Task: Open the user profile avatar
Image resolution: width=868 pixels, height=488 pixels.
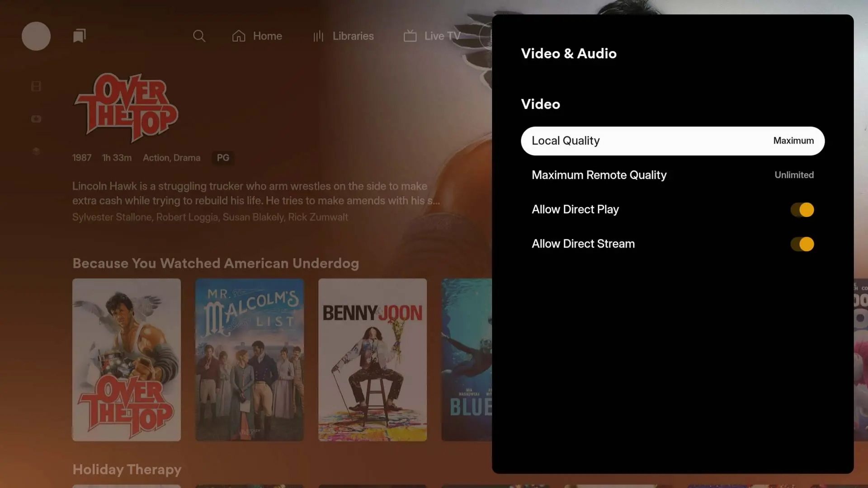Action: [x=36, y=36]
